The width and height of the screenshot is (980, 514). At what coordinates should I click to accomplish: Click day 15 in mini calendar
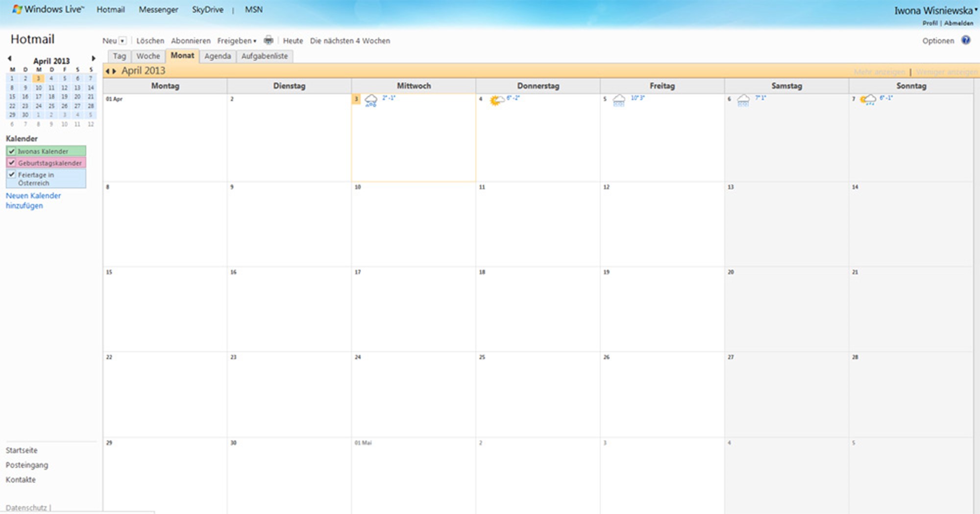click(x=12, y=97)
